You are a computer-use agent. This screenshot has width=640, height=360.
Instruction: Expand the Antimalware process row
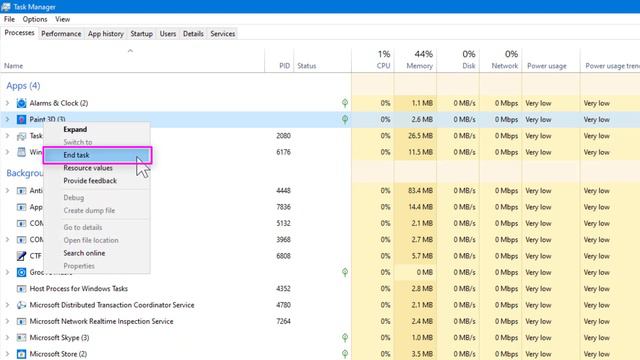(7, 191)
